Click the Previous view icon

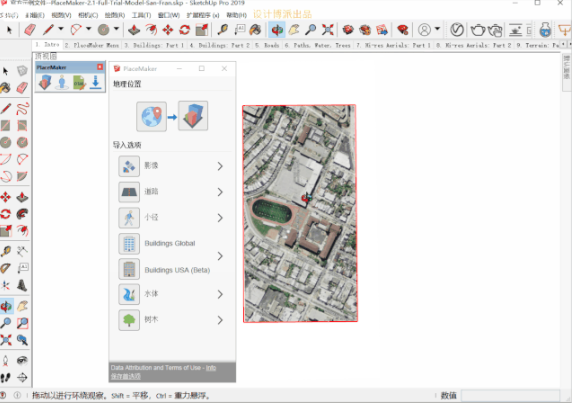point(22,340)
